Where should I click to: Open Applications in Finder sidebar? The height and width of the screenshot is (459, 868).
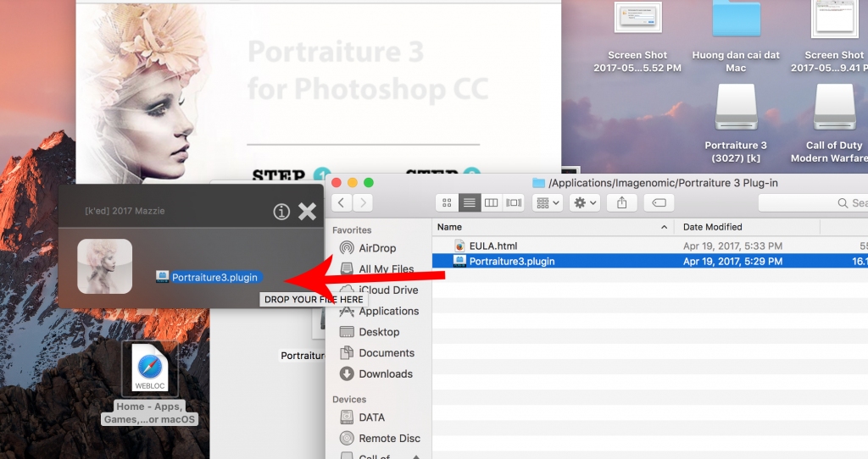[388, 311]
